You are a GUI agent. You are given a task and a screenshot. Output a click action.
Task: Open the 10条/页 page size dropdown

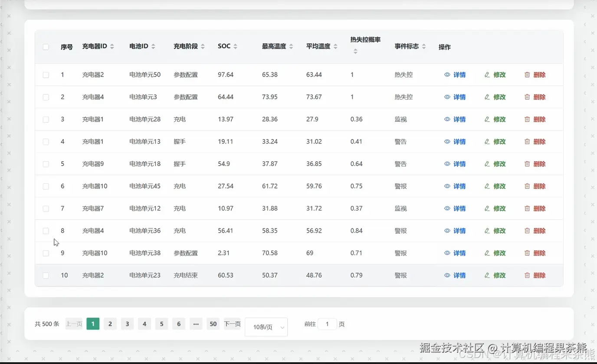(266, 327)
